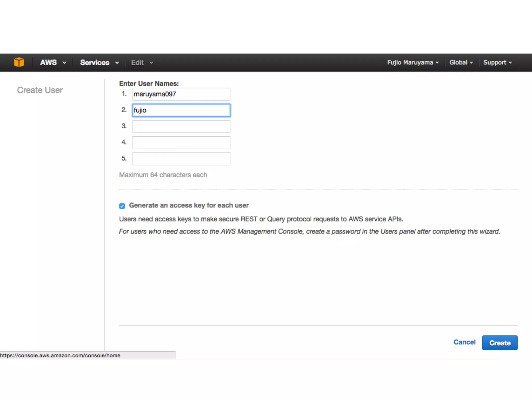Toggle Generate an access key checkbox
Image resolution: width=532 pixels, height=399 pixels.
pyautogui.click(x=122, y=206)
